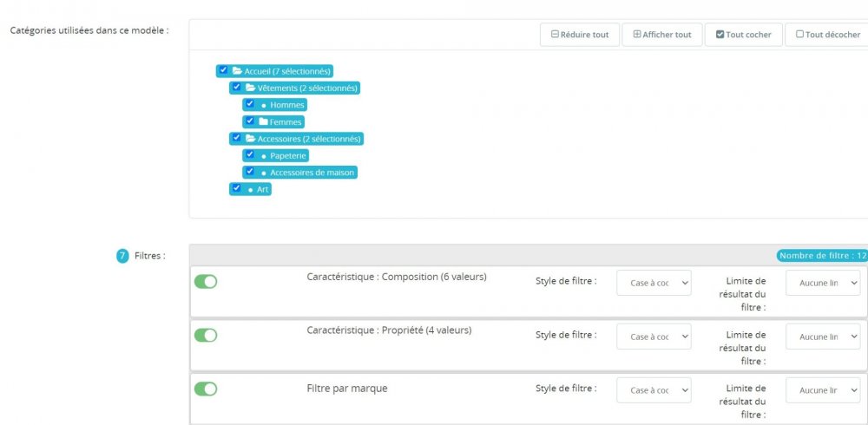Uncheck the Accessoires de maison checkbox
Viewport: 868px width, 425px height.
250,172
